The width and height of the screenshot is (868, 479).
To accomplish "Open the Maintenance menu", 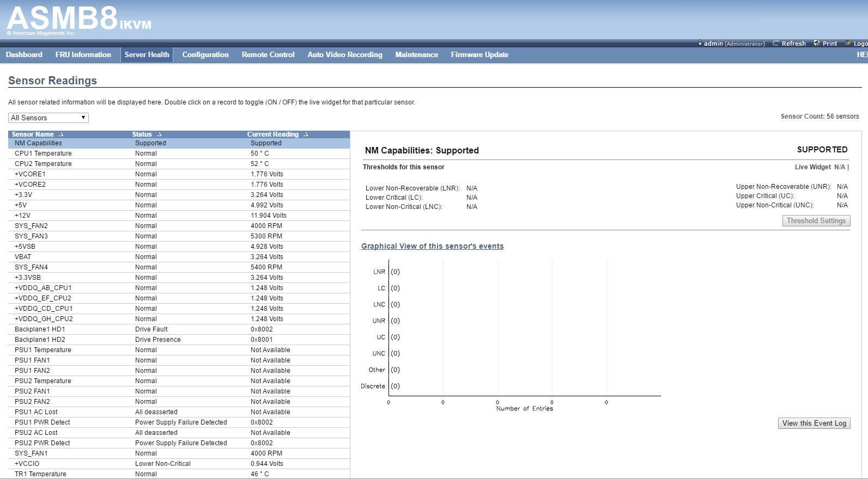I will [x=416, y=54].
